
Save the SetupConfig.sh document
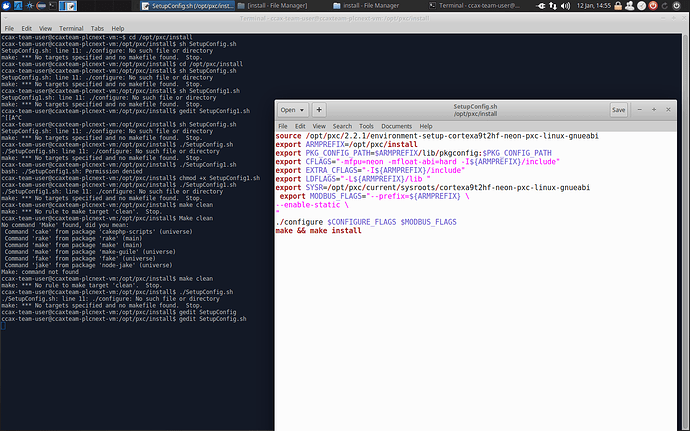click(x=618, y=110)
